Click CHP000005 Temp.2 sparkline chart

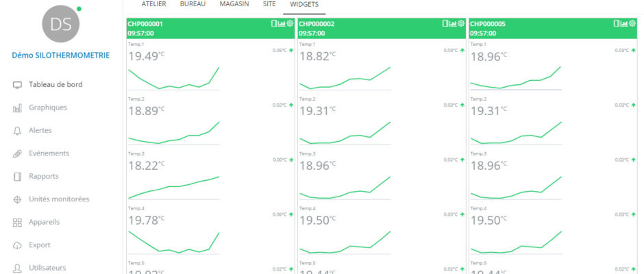pyautogui.click(x=516, y=133)
